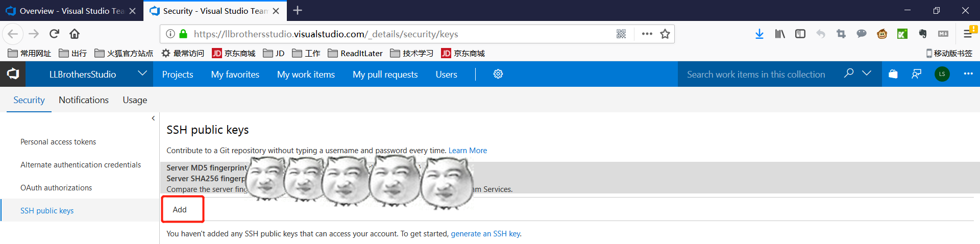Click the browser forward button

34,34
